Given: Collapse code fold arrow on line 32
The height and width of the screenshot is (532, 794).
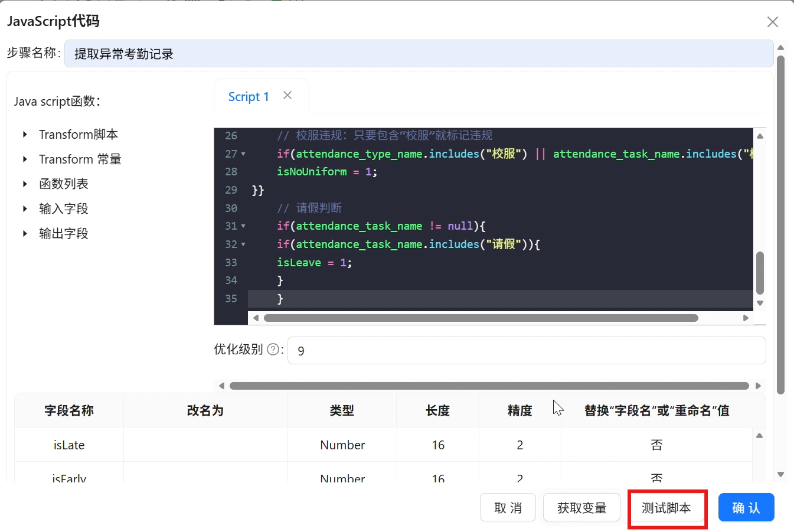Looking at the screenshot, I should click(243, 244).
